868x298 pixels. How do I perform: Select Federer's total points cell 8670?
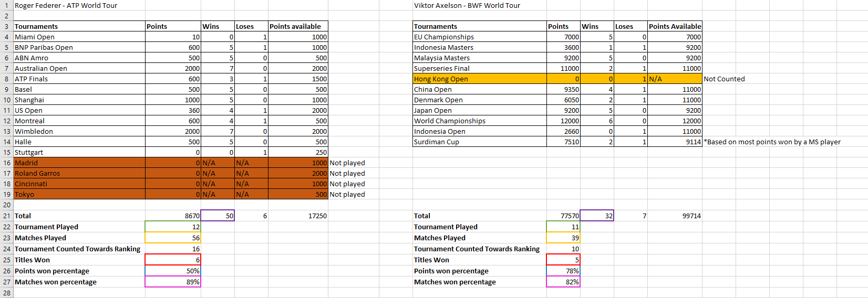(173, 216)
